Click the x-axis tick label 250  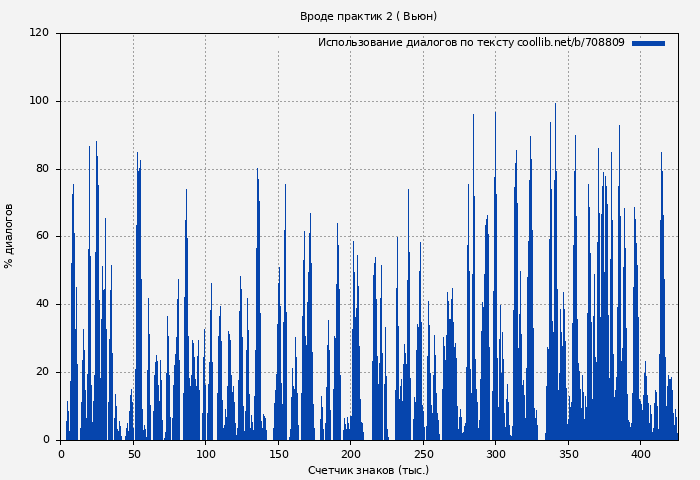[423, 454]
